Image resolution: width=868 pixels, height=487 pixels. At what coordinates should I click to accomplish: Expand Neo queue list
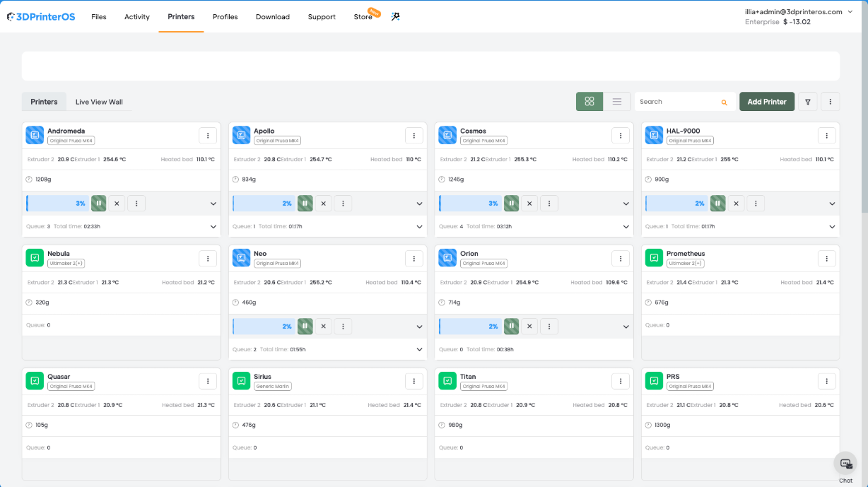(420, 350)
